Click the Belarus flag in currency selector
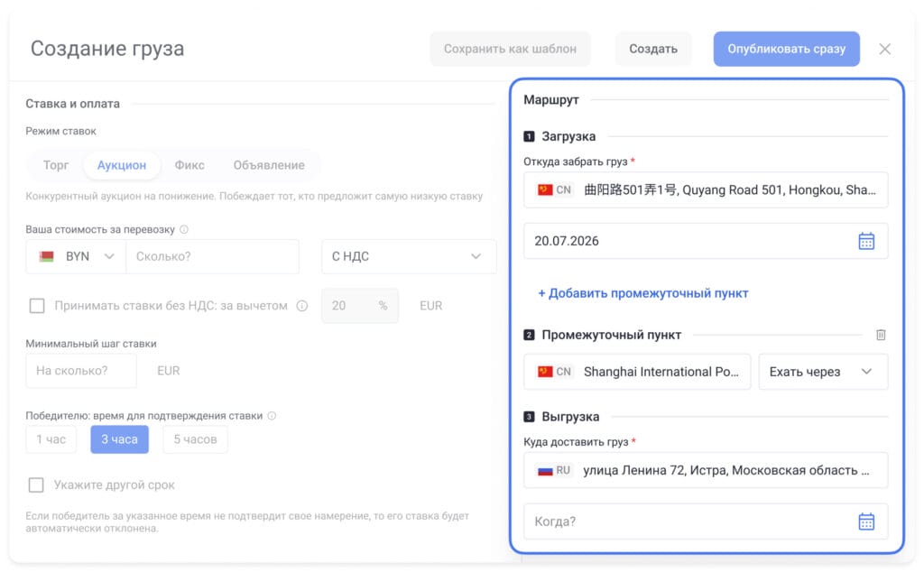The height and width of the screenshot is (572, 924). 47,256
